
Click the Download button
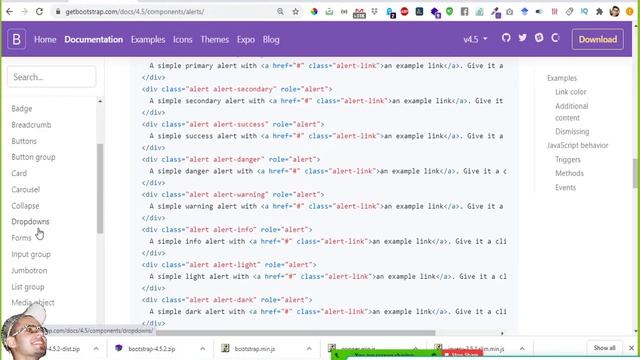coord(598,40)
